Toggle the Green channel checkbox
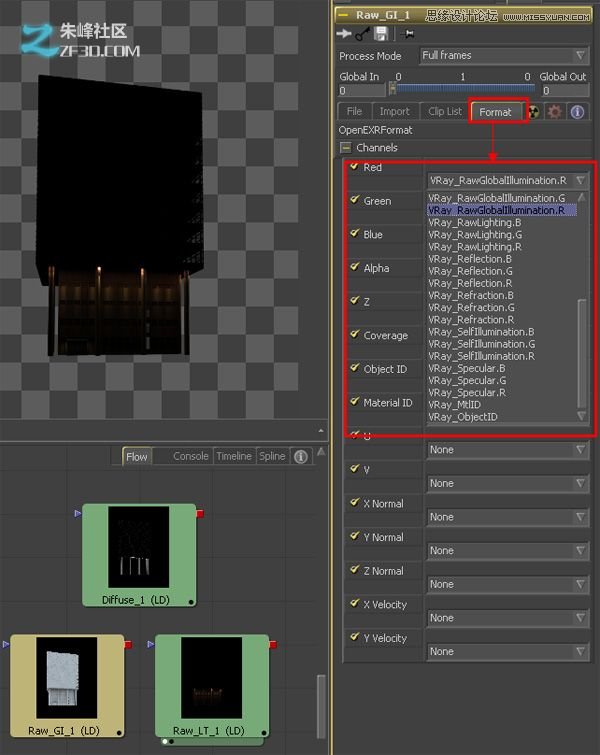Viewport: 600px width, 755px height. (355, 199)
